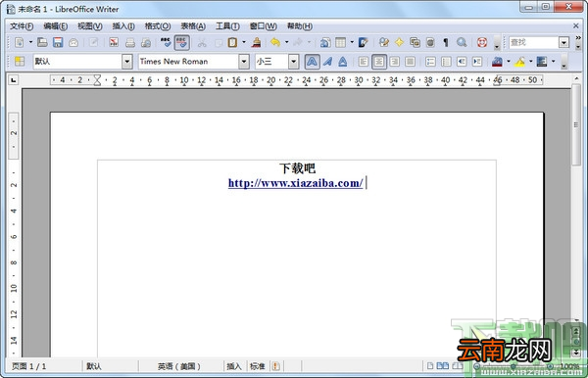Image resolution: width=588 pixels, height=378 pixels.
Task: Expand the font color dropdown arrow
Action: tap(509, 62)
